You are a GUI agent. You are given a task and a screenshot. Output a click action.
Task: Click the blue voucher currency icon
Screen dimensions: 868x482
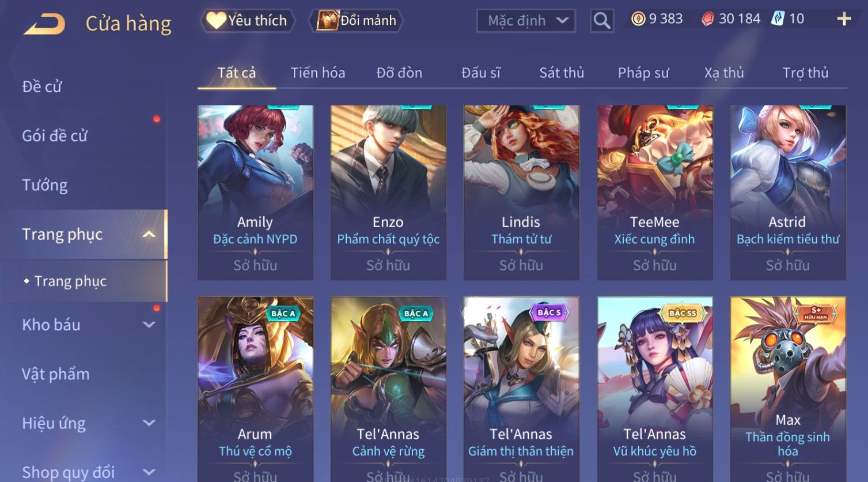[778, 19]
